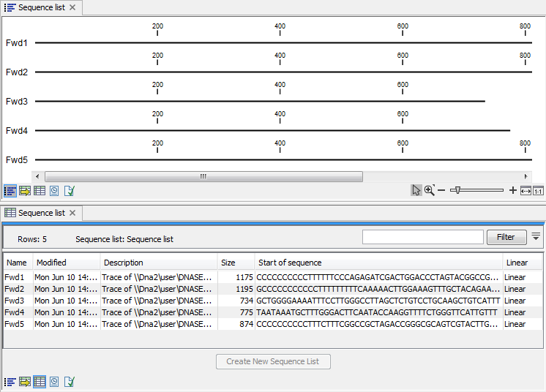Image resolution: width=546 pixels, height=392 pixels.
Task: Select the lower Sequence list table tab
Action: [41, 213]
